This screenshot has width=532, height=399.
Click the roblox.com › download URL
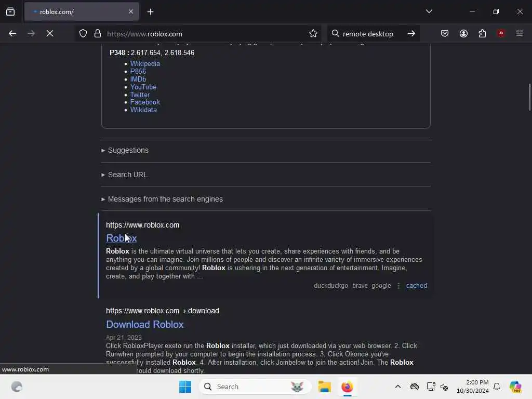163,311
